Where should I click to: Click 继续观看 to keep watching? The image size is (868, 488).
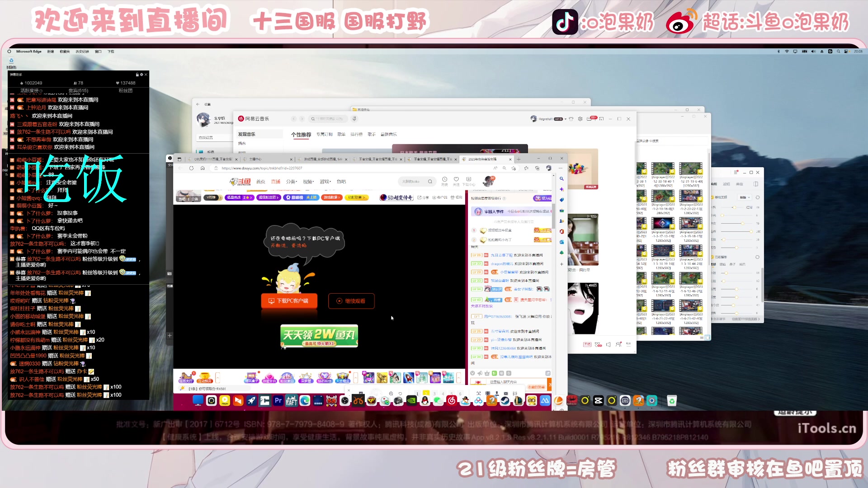pos(351,301)
